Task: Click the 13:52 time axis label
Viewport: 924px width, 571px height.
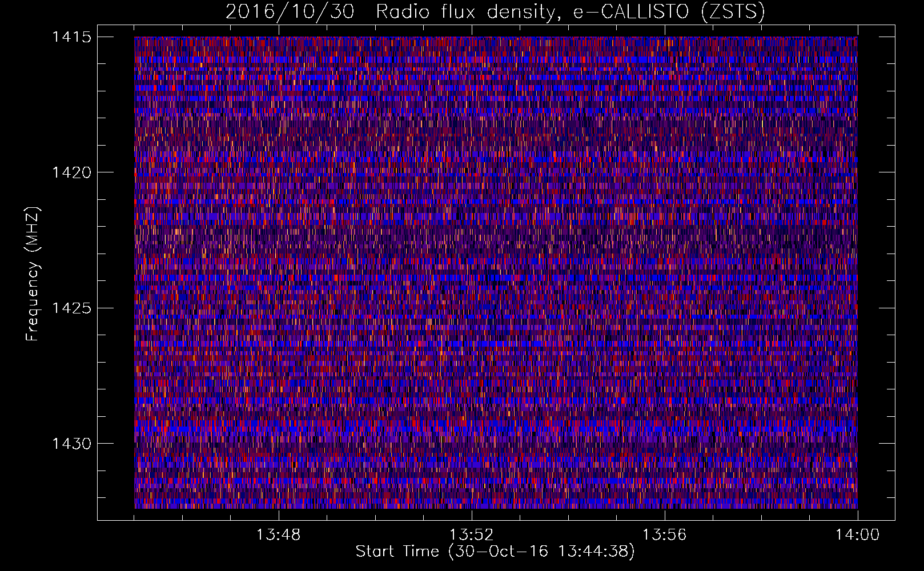Action: [x=472, y=535]
